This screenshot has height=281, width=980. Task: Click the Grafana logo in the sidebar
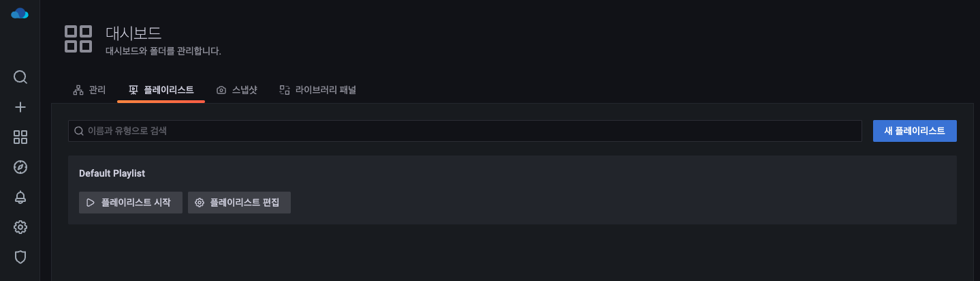tap(20, 13)
